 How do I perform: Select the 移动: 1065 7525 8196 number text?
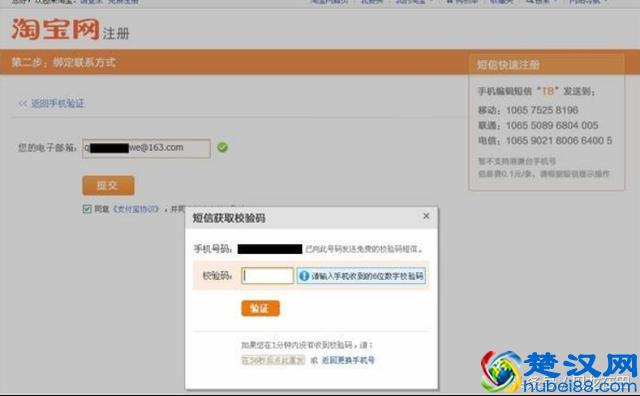click(x=528, y=110)
